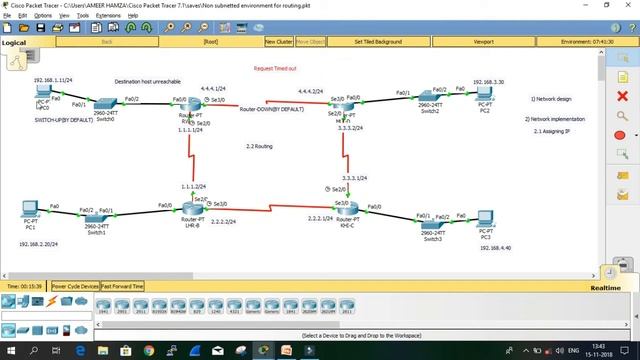Choose the red ellipse drawing tool
This screenshot has width=640, height=360.
tap(620, 135)
